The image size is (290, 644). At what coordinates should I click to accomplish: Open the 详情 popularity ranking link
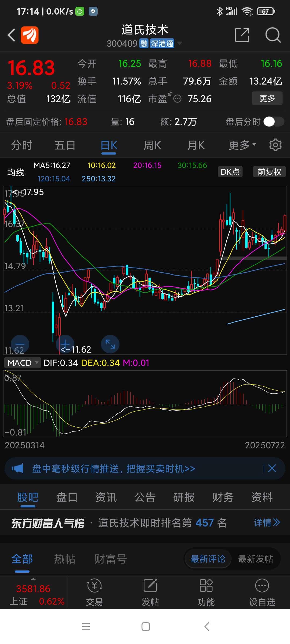click(267, 522)
